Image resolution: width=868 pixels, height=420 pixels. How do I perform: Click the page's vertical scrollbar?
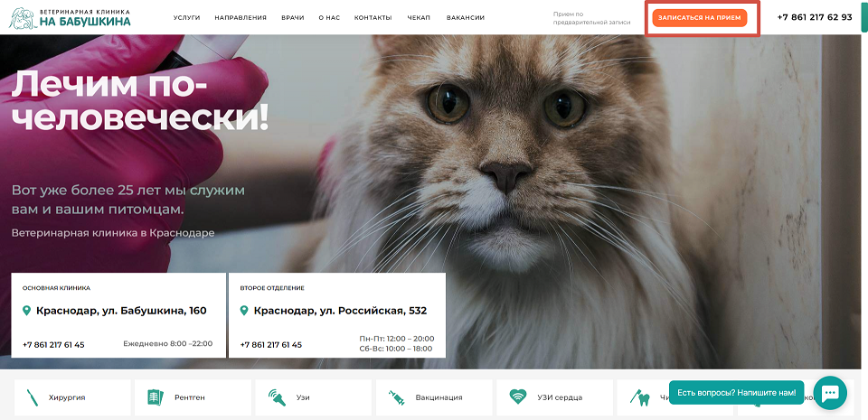(x=864, y=210)
